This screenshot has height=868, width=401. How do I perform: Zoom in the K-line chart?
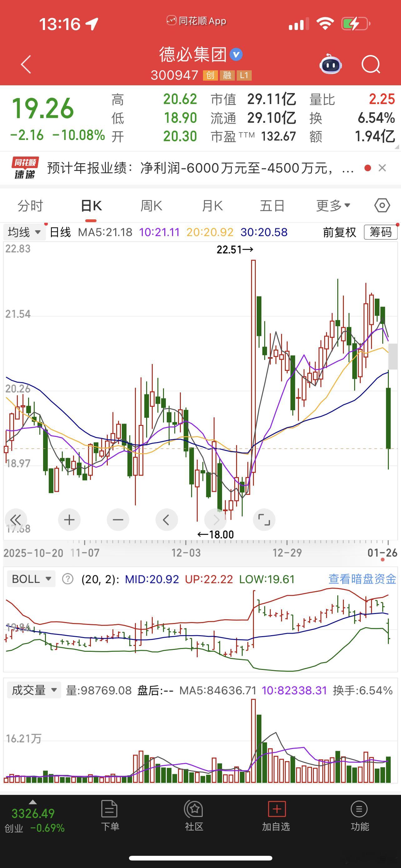(69, 520)
